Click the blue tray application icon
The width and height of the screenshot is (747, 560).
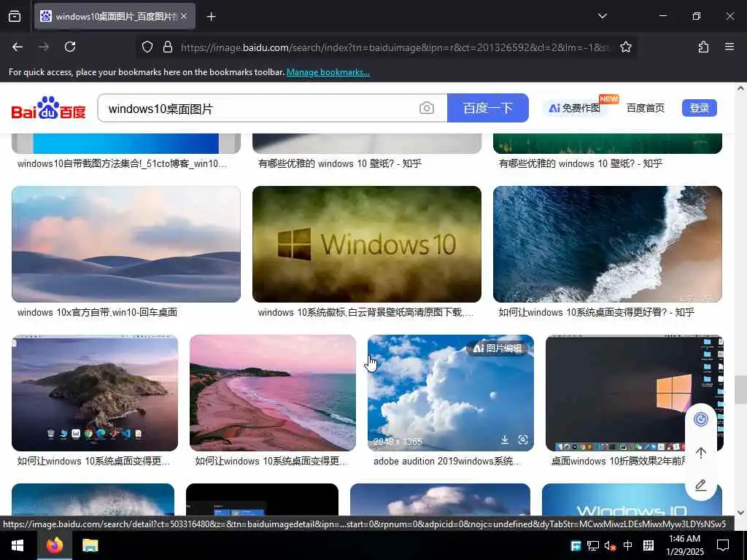(576, 545)
